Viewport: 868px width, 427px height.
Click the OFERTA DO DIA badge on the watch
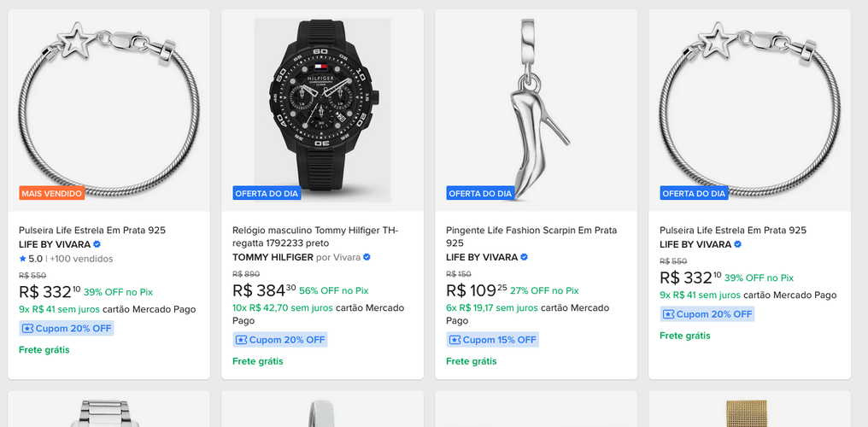click(x=267, y=194)
